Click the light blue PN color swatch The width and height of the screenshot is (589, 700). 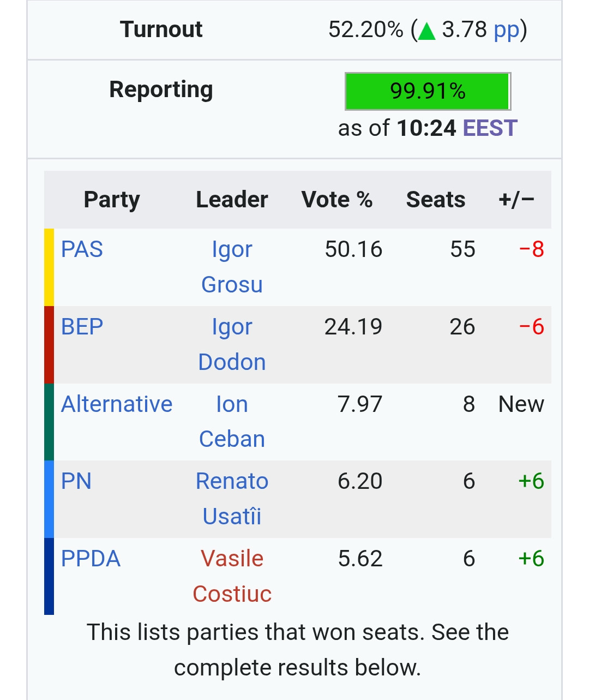[49, 499]
